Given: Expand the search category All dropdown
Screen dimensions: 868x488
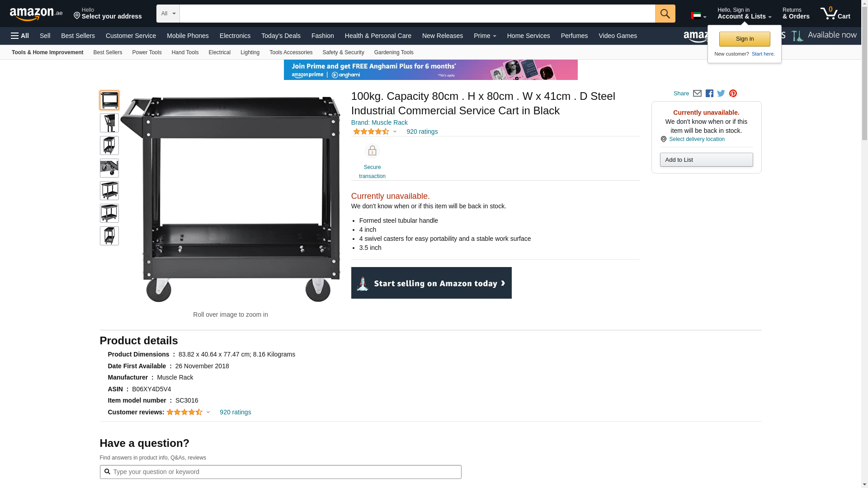Looking at the screenshot, I should [x=168, y=14].
